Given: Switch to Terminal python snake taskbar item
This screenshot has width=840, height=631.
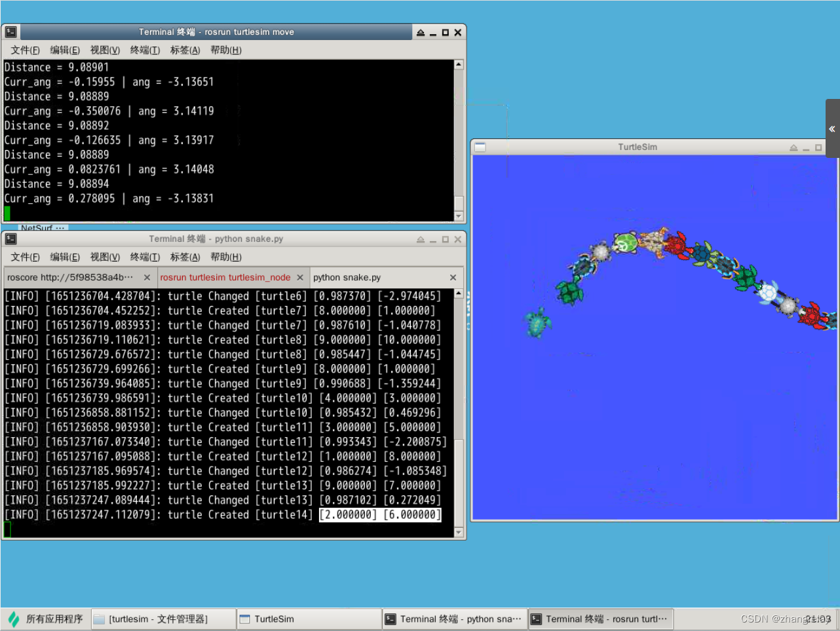Looking at the screenshot, I should point(455,619).
